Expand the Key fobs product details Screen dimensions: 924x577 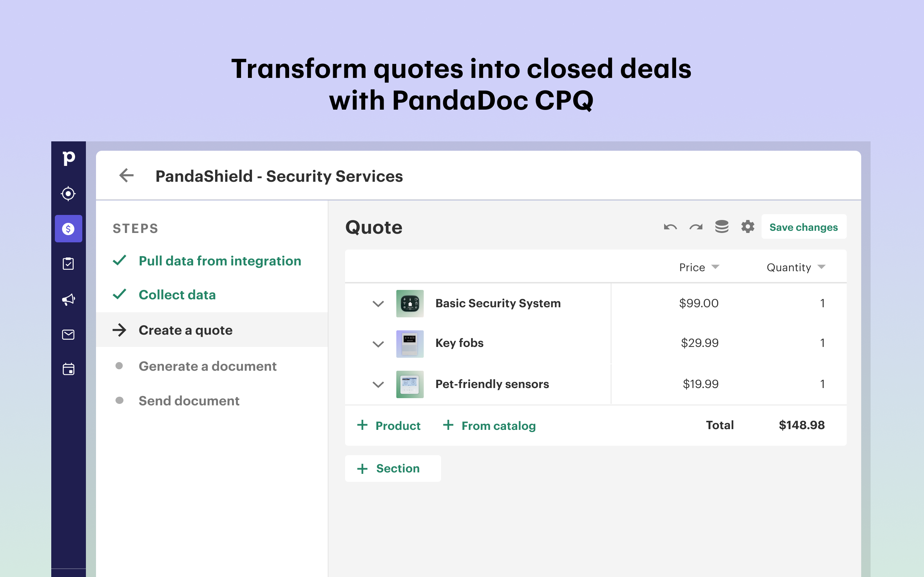pos(378,344)
